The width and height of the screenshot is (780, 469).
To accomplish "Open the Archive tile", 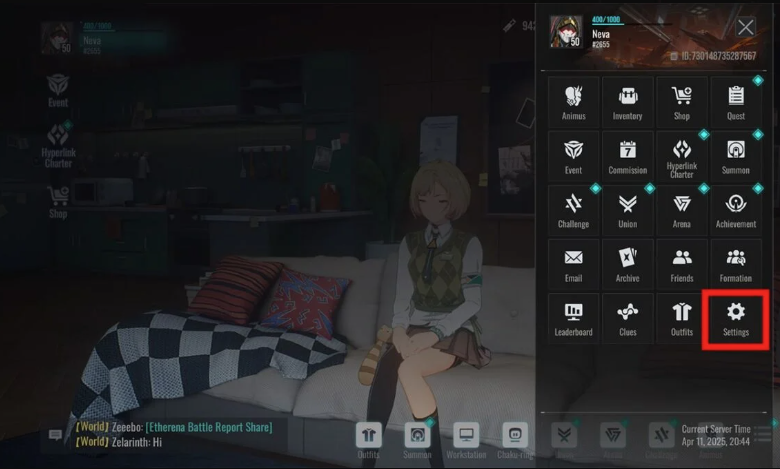I will click(628, 264).
